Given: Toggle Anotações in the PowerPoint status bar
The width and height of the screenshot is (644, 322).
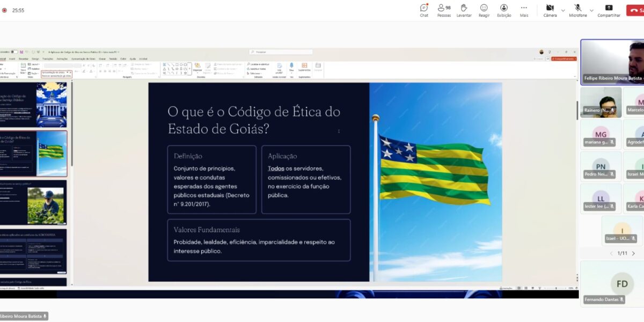Looking at the screenshot, I should click(506, 288).
